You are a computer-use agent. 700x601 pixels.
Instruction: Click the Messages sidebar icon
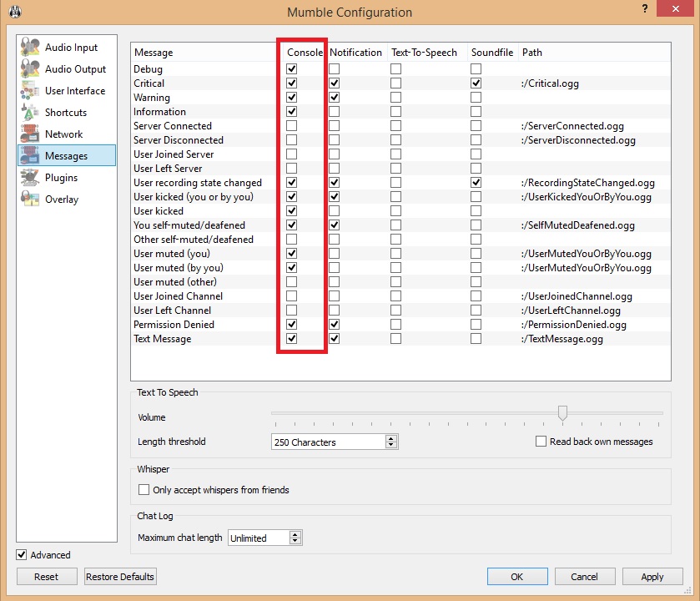click(x=30, y=155)
